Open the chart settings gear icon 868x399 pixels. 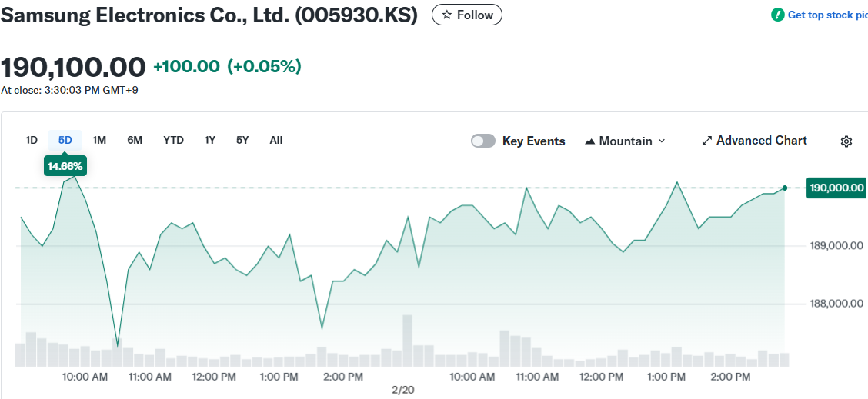click(846, 141)
